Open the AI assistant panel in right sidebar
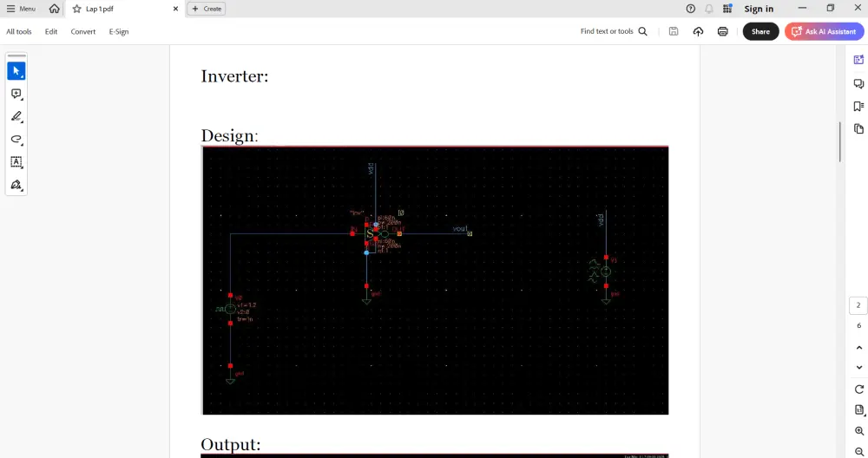This screenshot has width=868, height=458. (858, 60)
